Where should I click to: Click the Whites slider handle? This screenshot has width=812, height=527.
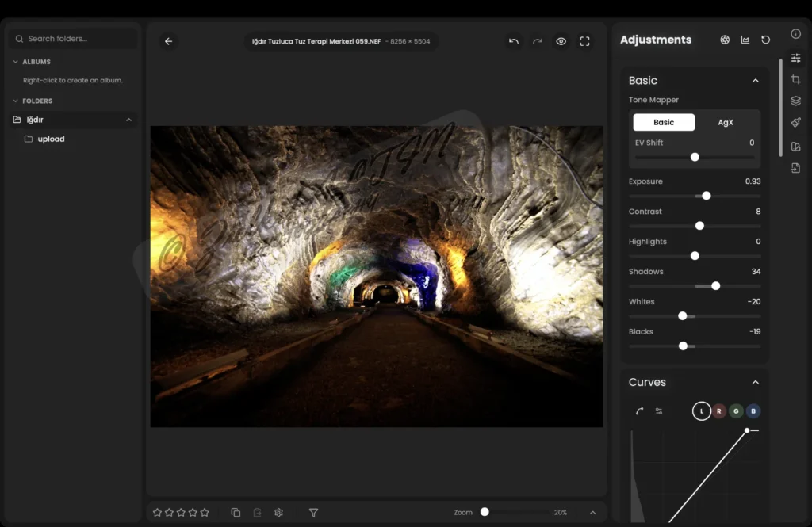point(683,315)
